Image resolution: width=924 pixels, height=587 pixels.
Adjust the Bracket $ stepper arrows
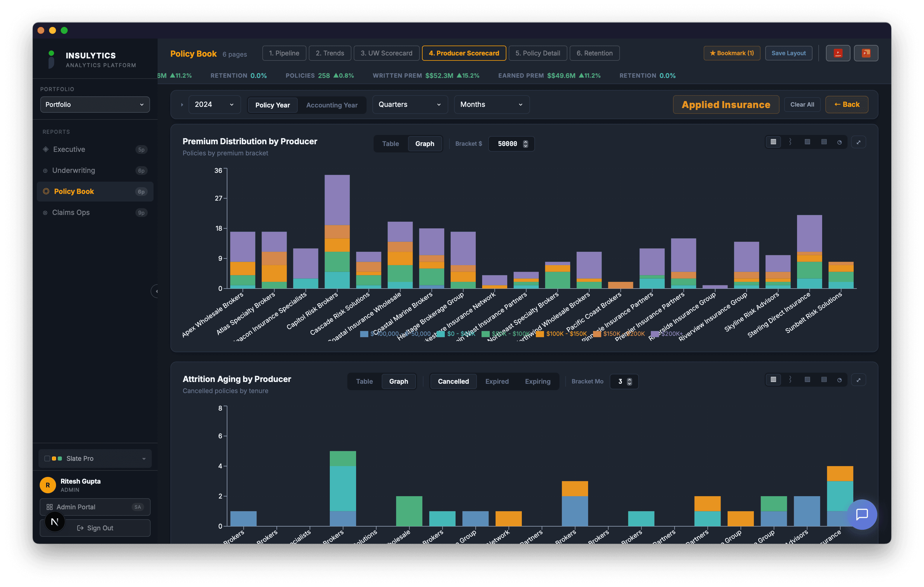click(x=525, y=144)
